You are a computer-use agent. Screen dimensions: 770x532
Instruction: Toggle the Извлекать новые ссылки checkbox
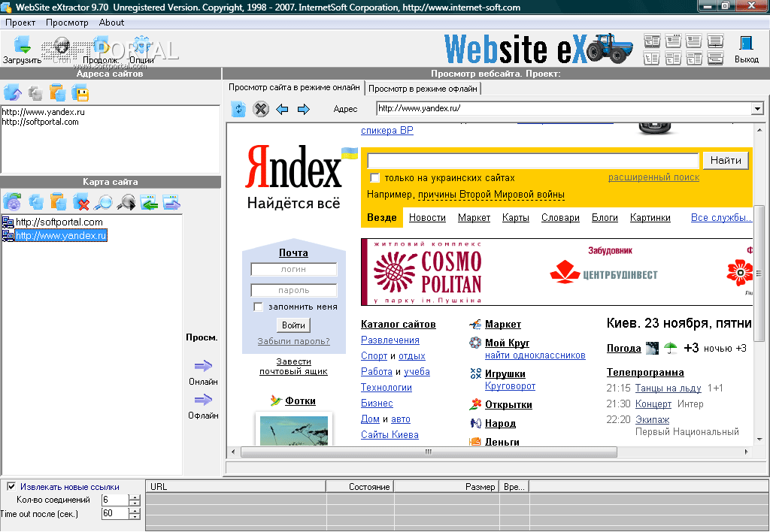pyautogui.click(x=11, y=487)
